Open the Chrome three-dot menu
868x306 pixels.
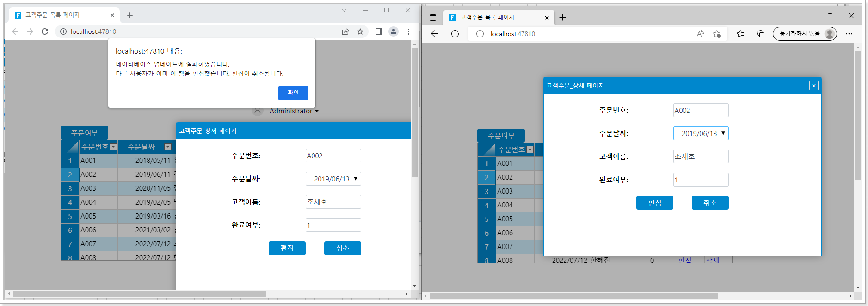point(408,31)
